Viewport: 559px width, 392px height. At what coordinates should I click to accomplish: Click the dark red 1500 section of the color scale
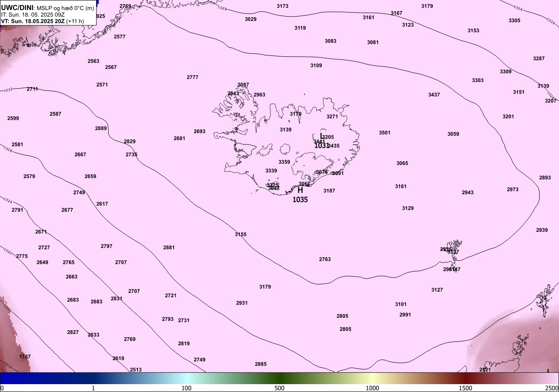click(x=466, y=378)
